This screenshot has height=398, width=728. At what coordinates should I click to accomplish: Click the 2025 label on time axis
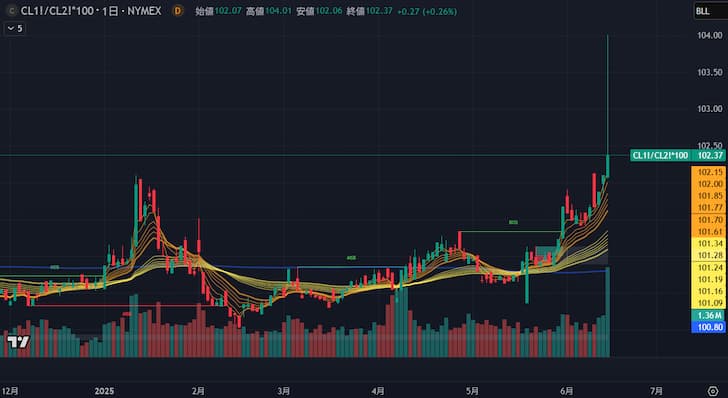click(104, 391)
